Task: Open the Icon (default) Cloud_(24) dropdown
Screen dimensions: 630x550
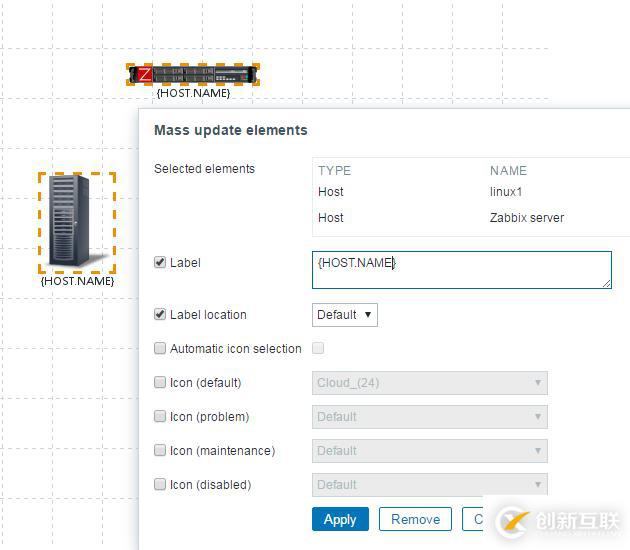Action: [430, 383]
